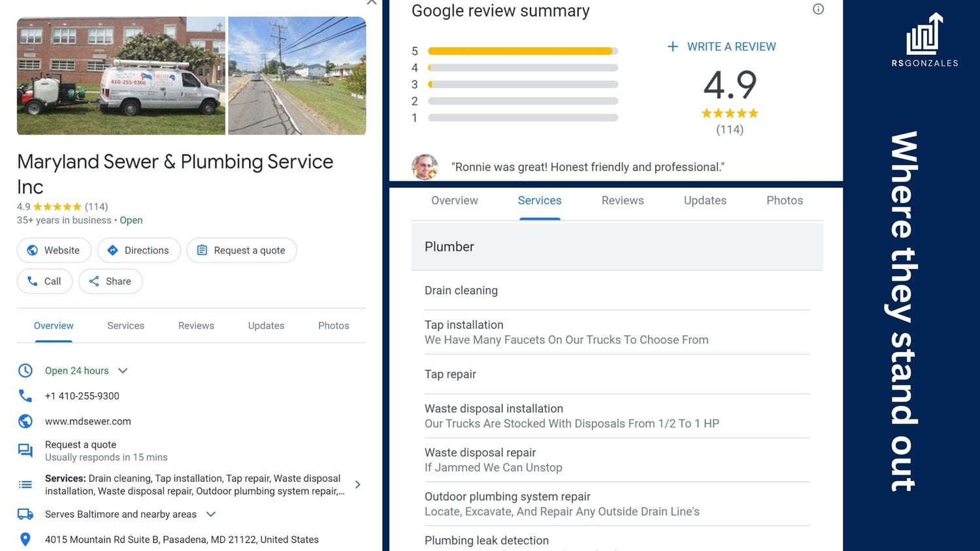980x551 pixels.
Task: Click the Call button
Action: coord(44,281)
